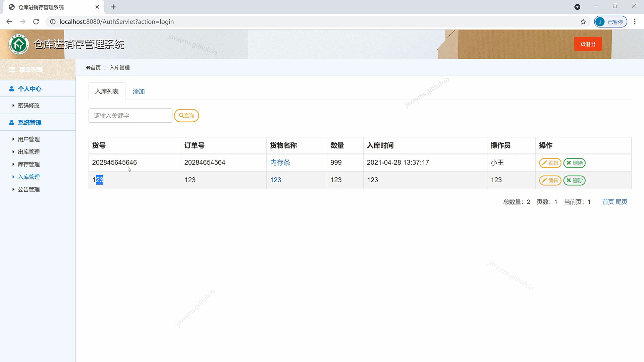
Task: Click the site info icon in address bar
Action: pos(53,22)
